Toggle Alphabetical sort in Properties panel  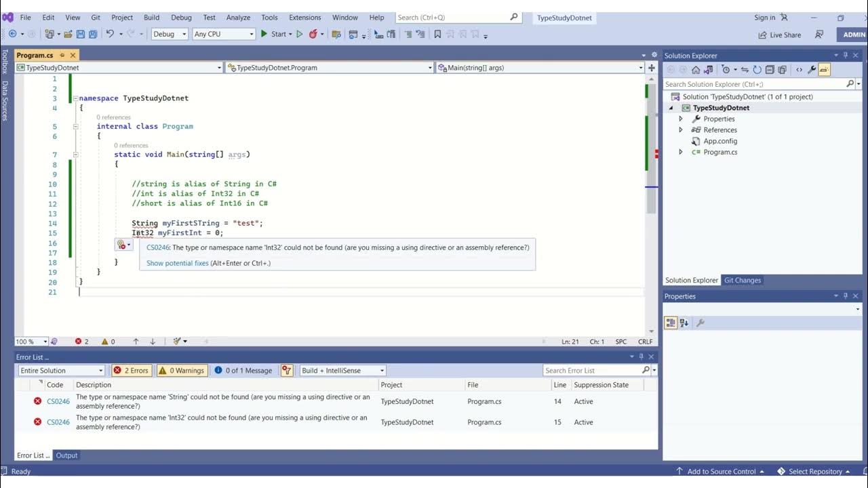click(x=684, y=323)
